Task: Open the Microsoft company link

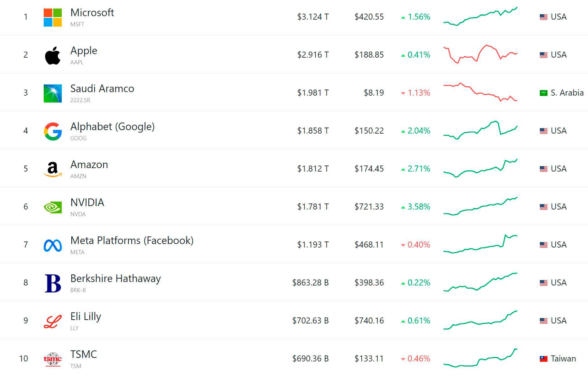Action: (92, 13)
